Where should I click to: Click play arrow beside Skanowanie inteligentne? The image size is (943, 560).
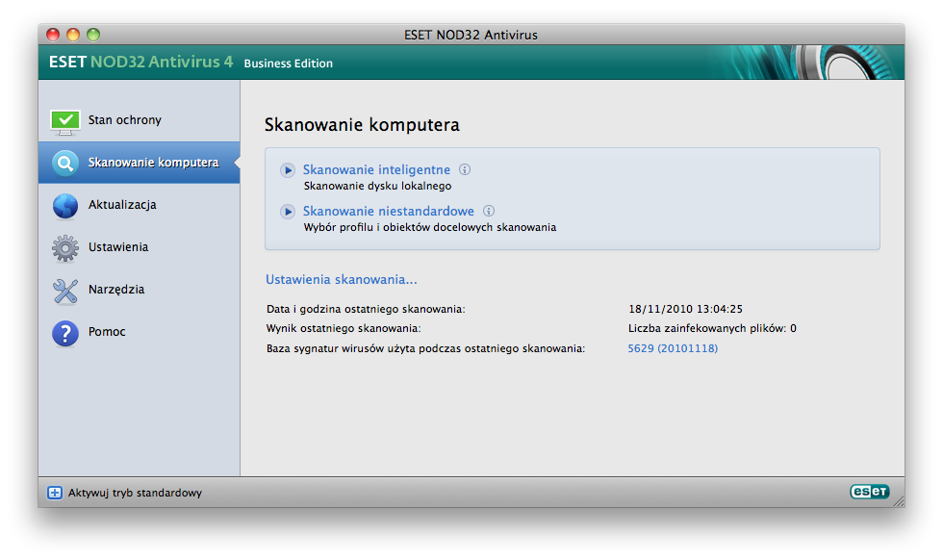288,170
